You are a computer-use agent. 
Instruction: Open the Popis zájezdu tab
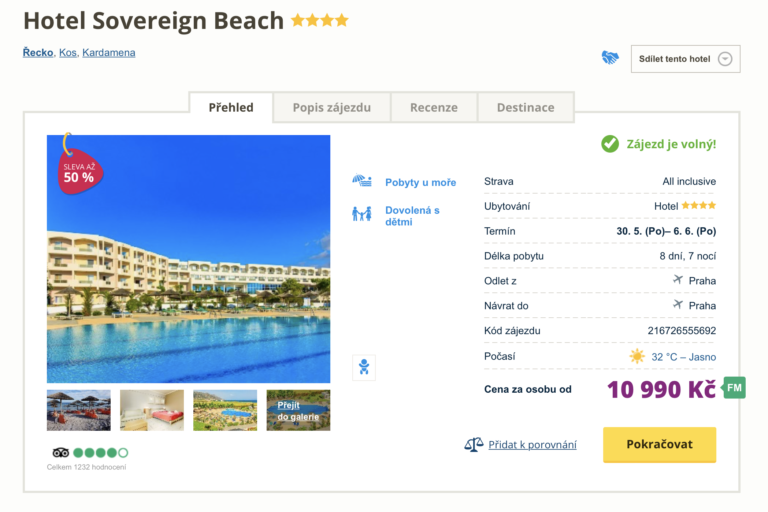(x=332, y=107)
